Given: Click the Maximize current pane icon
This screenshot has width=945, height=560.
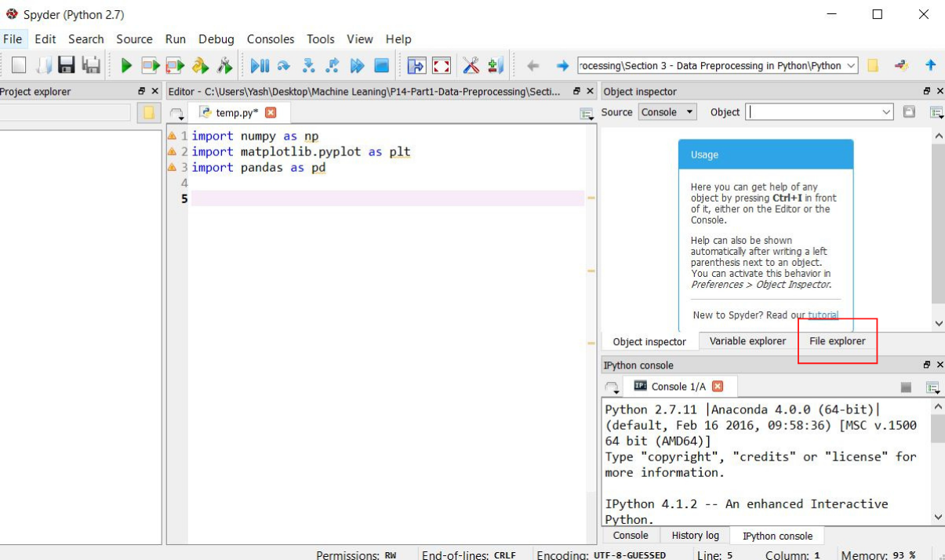Looking at the screenshot, I should coord(442,65).
